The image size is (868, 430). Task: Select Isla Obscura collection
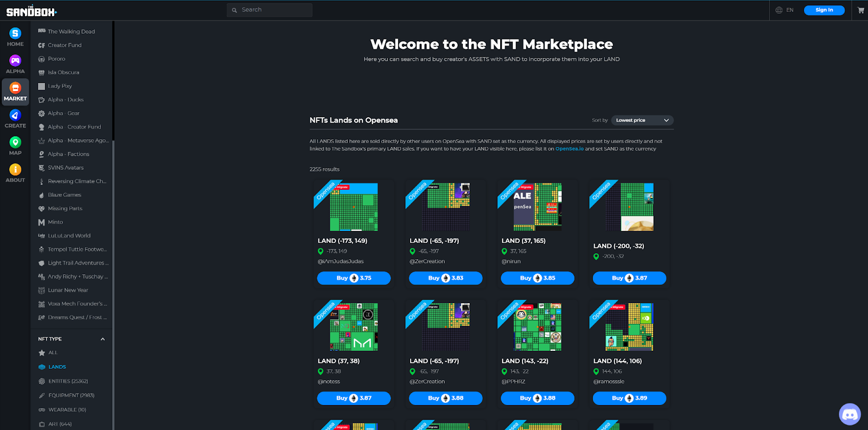click(63, 72)
